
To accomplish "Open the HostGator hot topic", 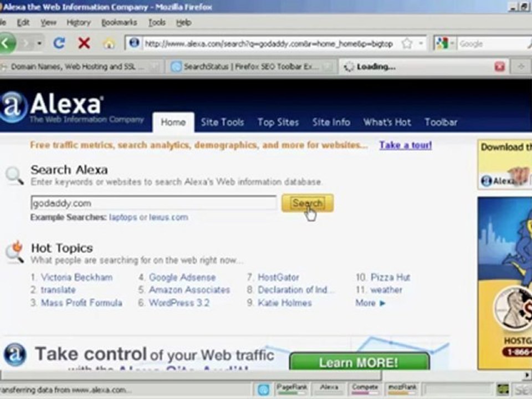I will click(x=279, y=278).
